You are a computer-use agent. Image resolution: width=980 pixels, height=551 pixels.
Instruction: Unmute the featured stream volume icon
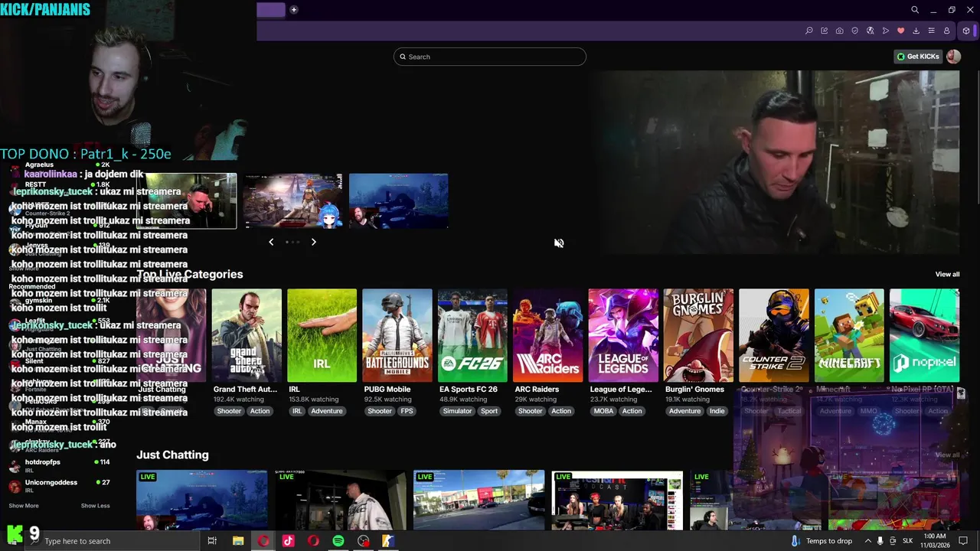(559, 243)
